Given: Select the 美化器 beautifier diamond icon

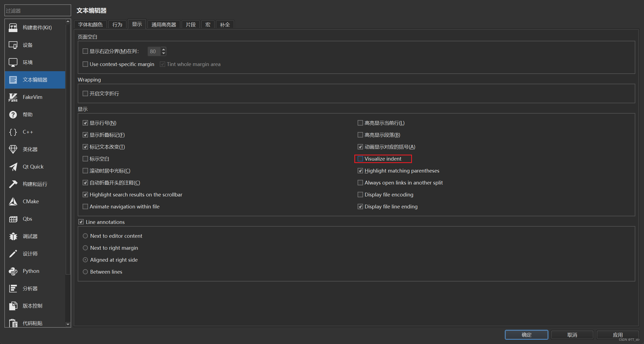Looking at the screenshot, I should (x=13, y=149).
